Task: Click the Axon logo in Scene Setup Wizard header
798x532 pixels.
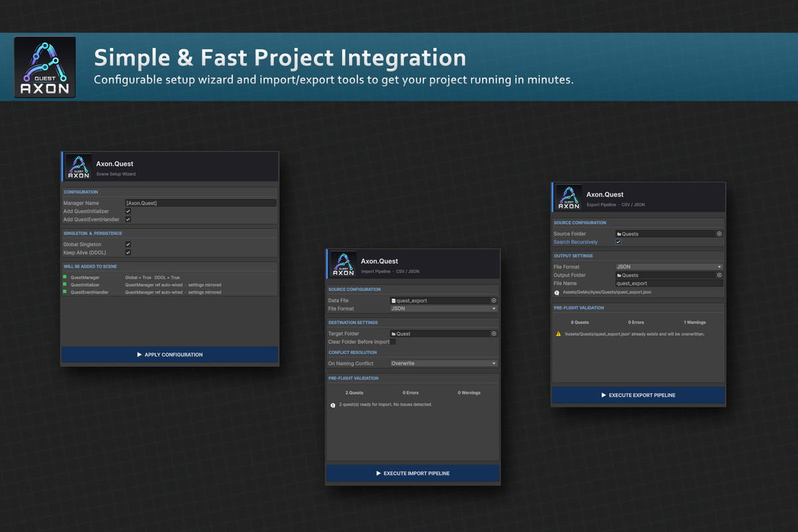Action: tap(78, 167)
